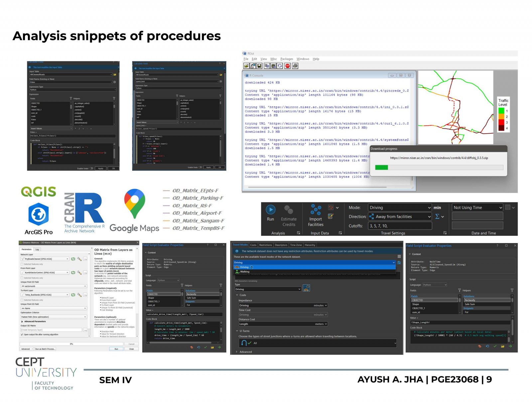Click the Open script icon in RGui toolbar

[x=246, y=66]
